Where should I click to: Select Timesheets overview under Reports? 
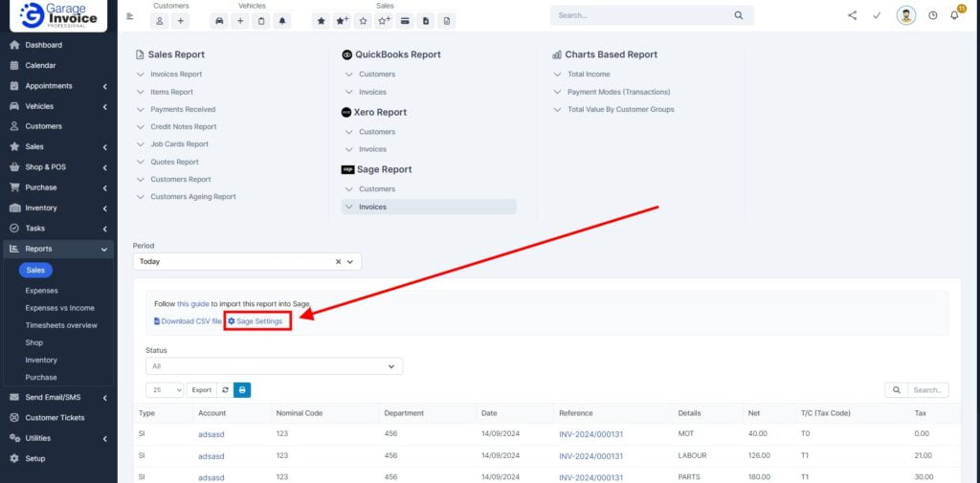(61, 325)
